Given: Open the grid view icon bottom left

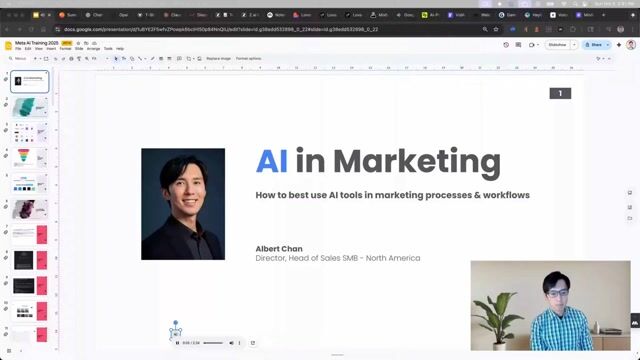Looking at the screenshot, I should [x=9, y=351].
